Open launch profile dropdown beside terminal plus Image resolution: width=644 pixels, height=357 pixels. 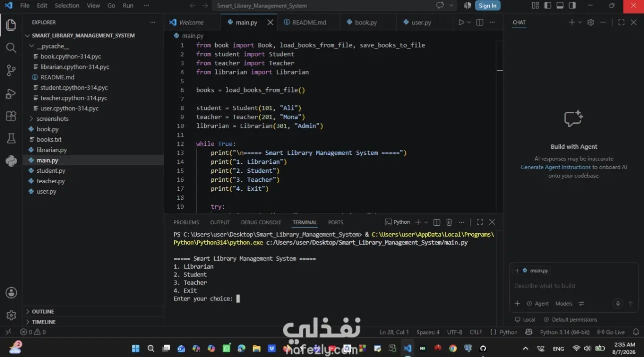coord(426,222)
